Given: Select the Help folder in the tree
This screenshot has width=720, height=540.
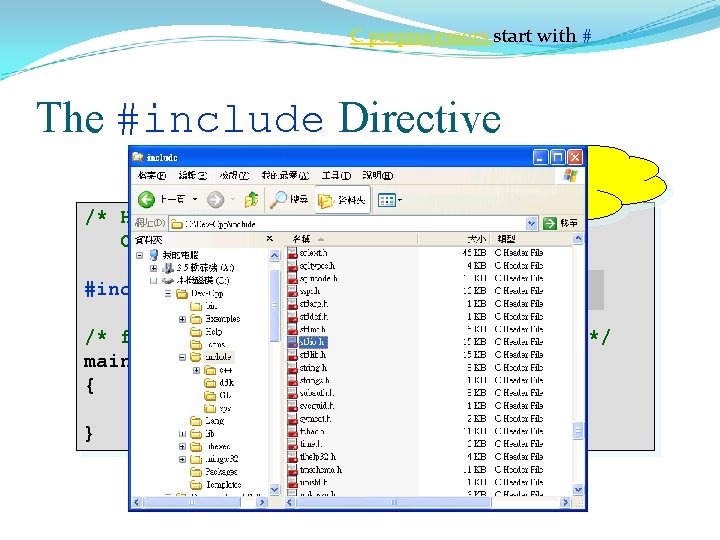Looking at the screenshot, I should click(x=206, y=332).
